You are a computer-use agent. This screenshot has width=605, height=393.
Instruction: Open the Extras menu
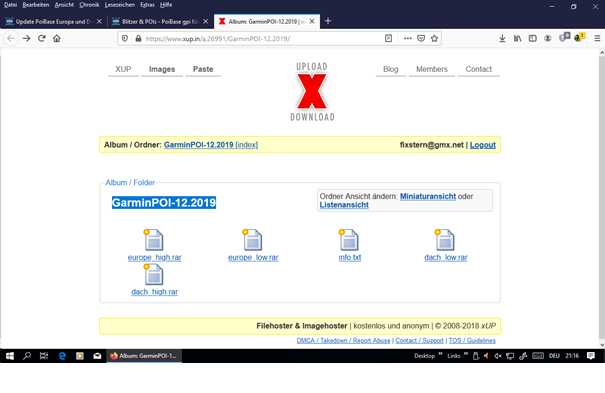click(x=147, y=5)
